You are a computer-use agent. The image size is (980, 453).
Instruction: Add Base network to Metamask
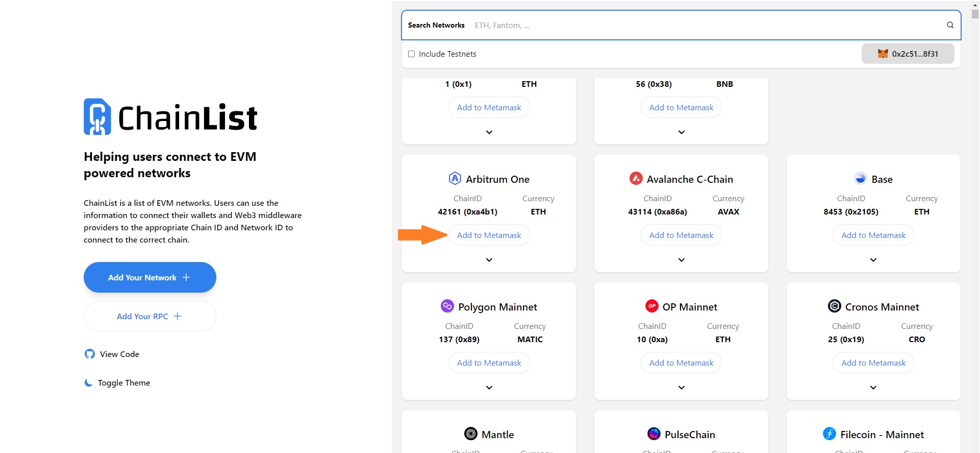(x=873, y=235)
